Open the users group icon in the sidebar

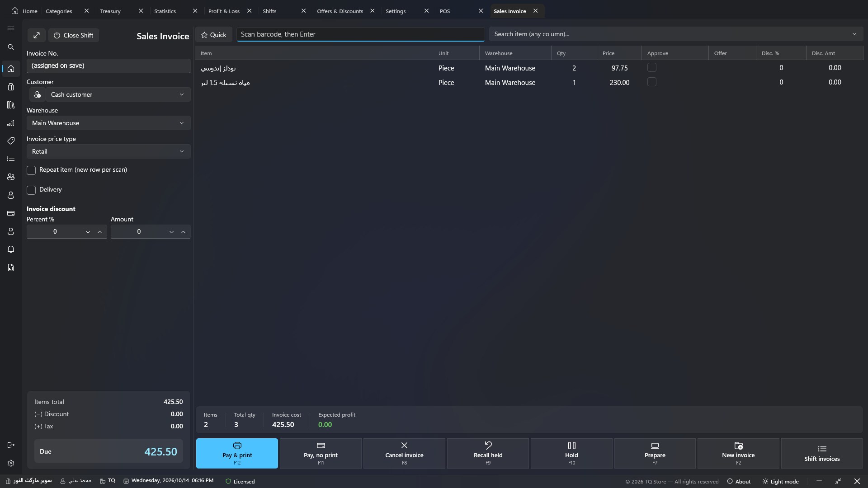(11, 177)
